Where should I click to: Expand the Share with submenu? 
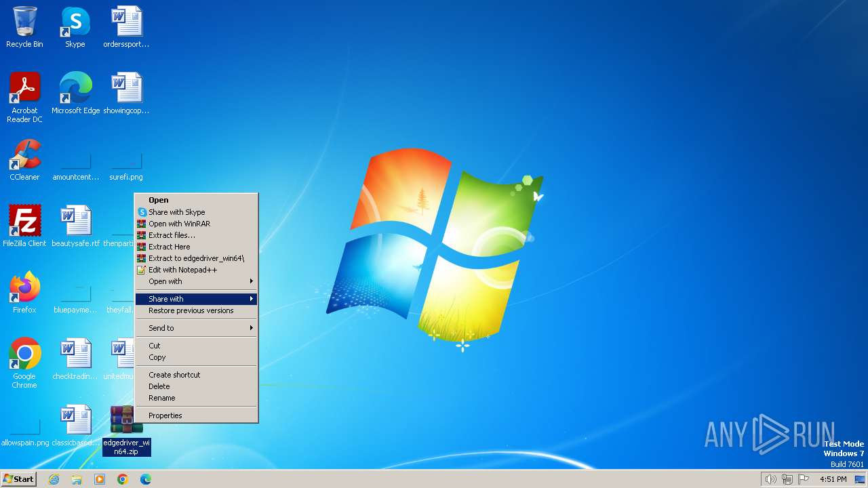[x=197, y=299]
